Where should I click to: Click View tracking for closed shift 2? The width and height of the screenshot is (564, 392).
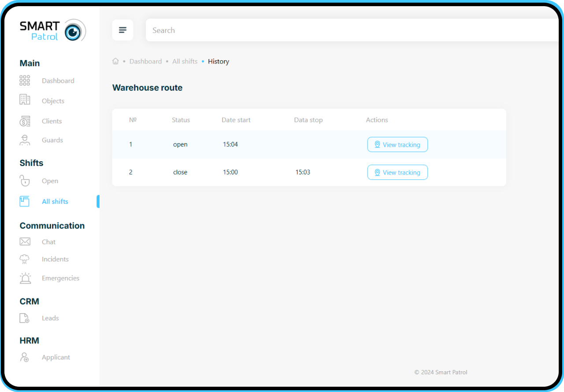[x=397, y=172]
